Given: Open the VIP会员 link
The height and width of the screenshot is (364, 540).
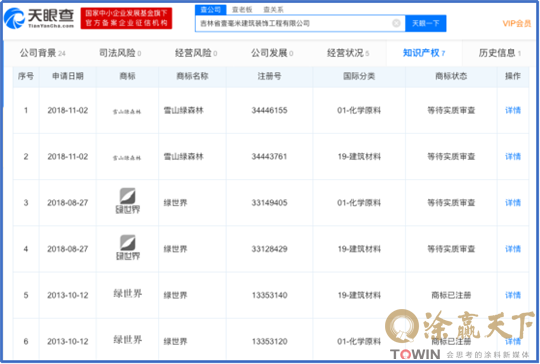Looking at the screenshot, I should click(x=516, y=23).
